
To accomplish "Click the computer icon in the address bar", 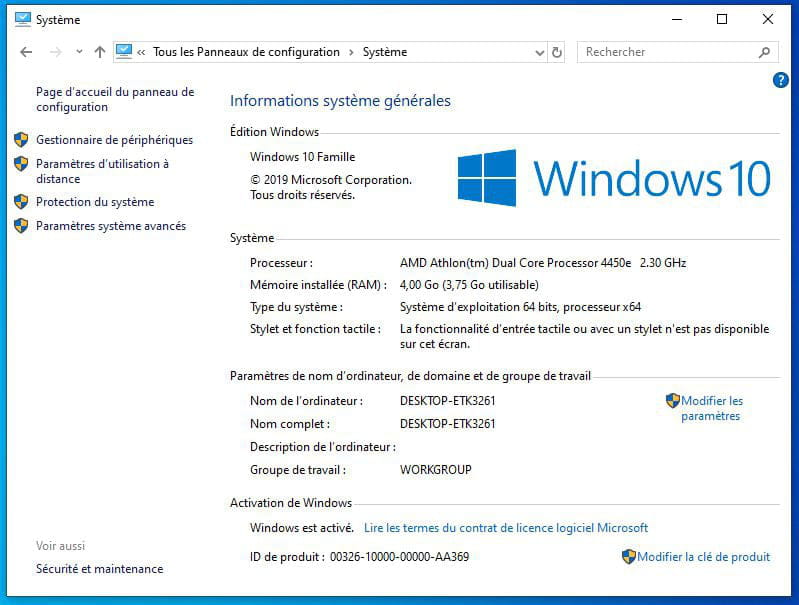I will [x=124, y=51].
